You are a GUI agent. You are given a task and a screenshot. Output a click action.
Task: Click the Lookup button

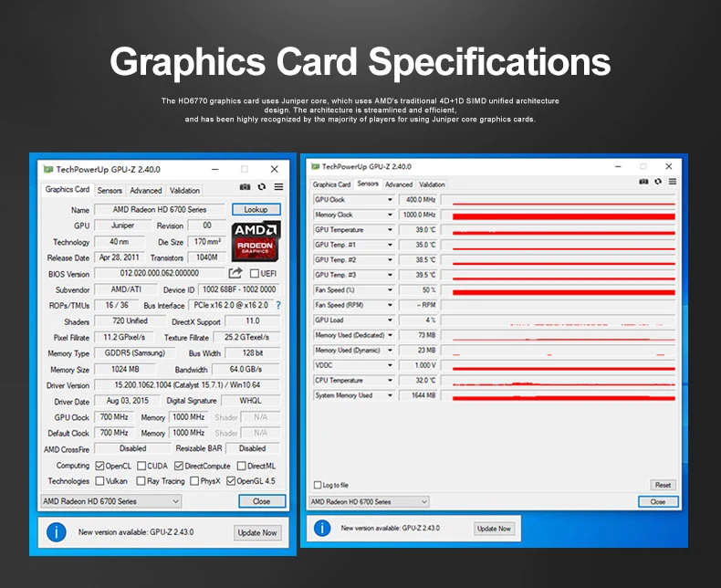pos(256,209)
